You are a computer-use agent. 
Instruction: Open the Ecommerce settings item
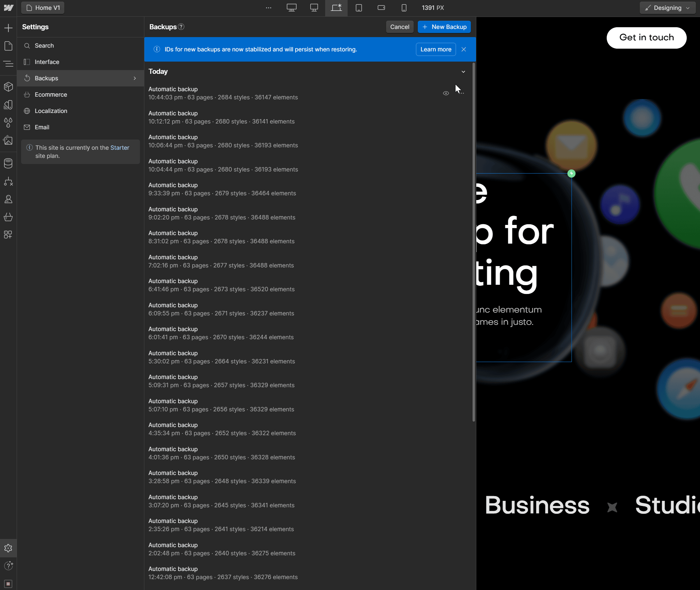51,95
